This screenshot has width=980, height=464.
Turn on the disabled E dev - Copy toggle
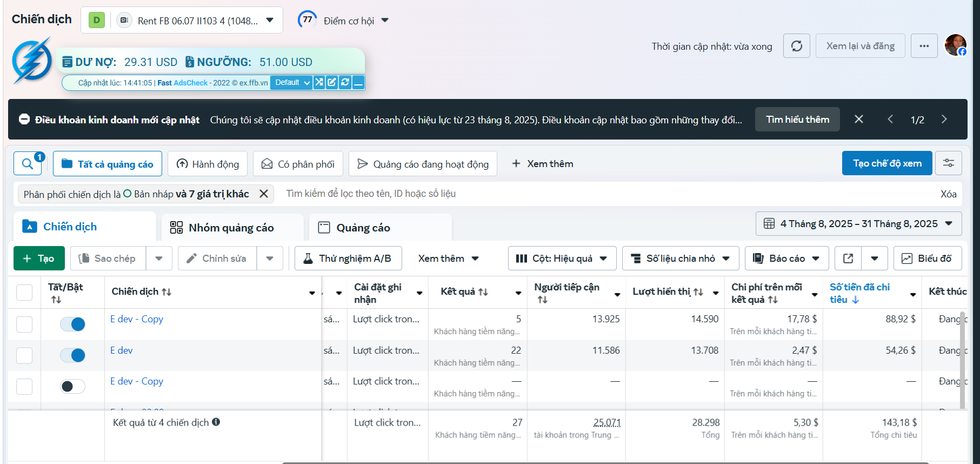coord(72,387)
